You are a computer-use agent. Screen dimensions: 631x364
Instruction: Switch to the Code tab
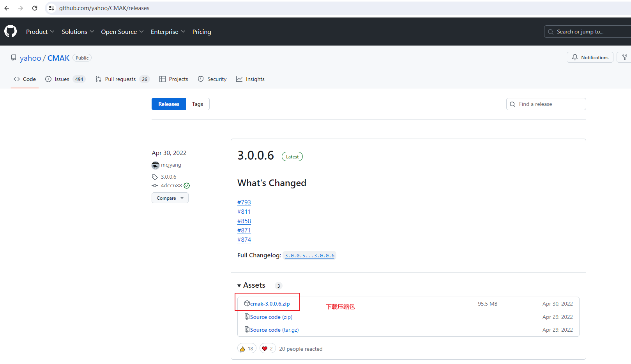25,79
